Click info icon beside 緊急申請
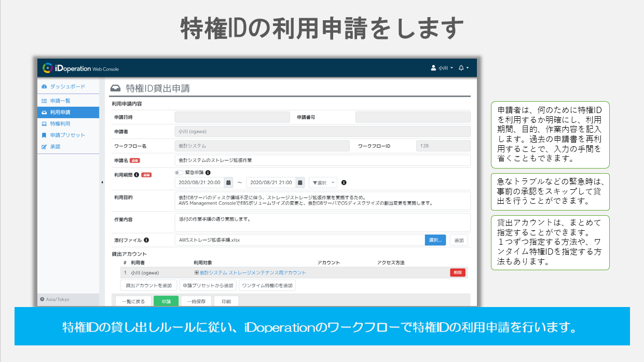 pyautogui.click(x=208, y=173)
